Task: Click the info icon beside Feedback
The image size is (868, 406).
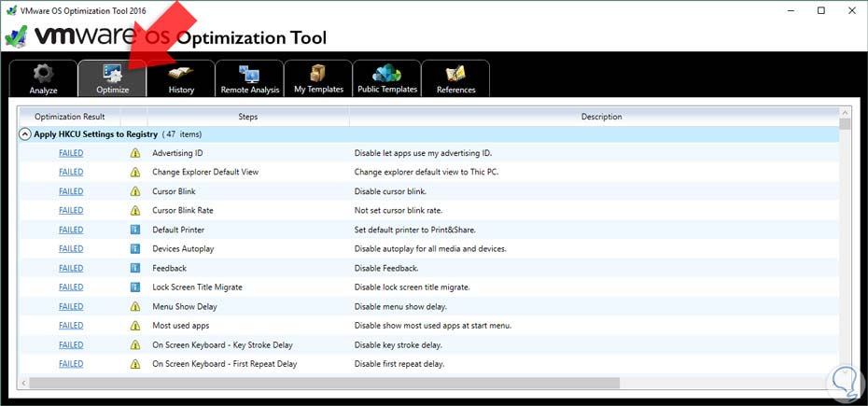Action: tap(134, 268)
